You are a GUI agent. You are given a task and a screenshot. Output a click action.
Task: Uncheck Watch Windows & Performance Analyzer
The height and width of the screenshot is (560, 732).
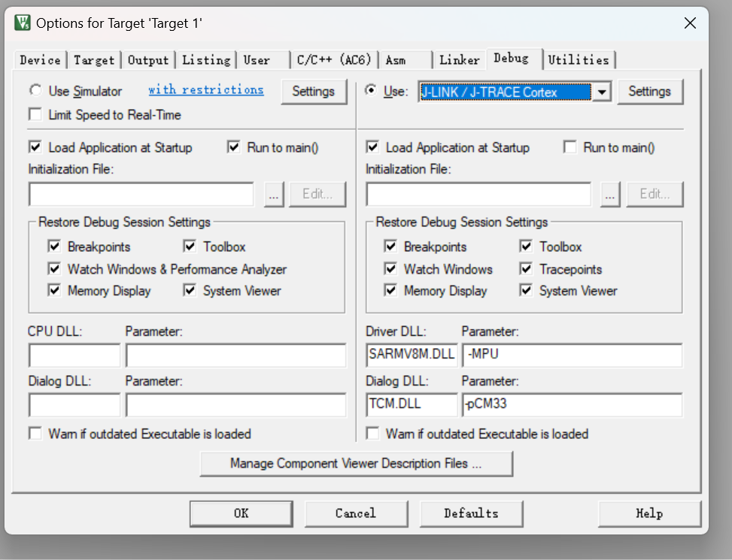click(54, 268)
